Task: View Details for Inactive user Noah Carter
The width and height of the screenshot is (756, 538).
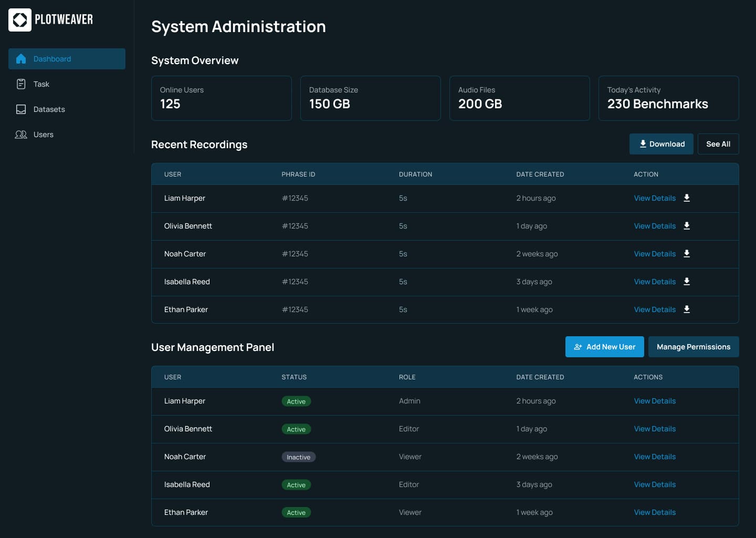Action: (x=655, y=457)
